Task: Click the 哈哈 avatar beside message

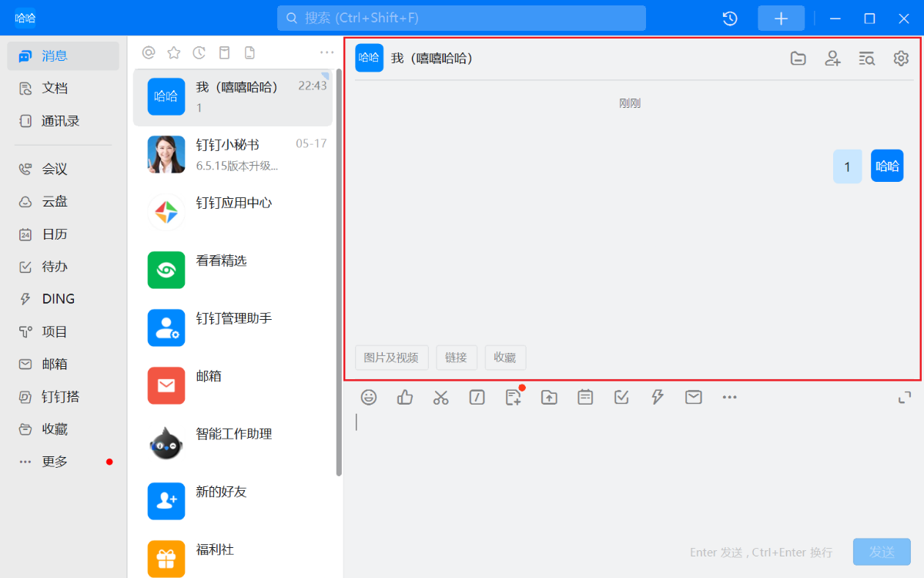Action: [887, 166]
